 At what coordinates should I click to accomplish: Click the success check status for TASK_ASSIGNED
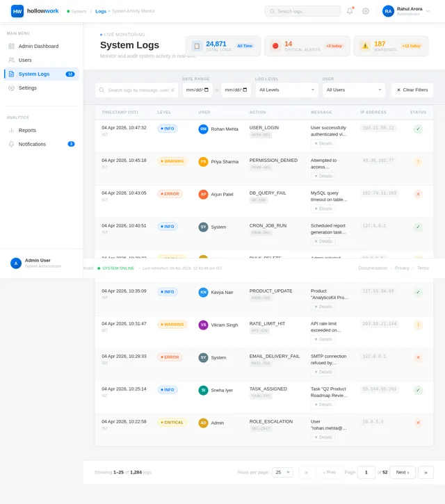(x=418, y=390)
